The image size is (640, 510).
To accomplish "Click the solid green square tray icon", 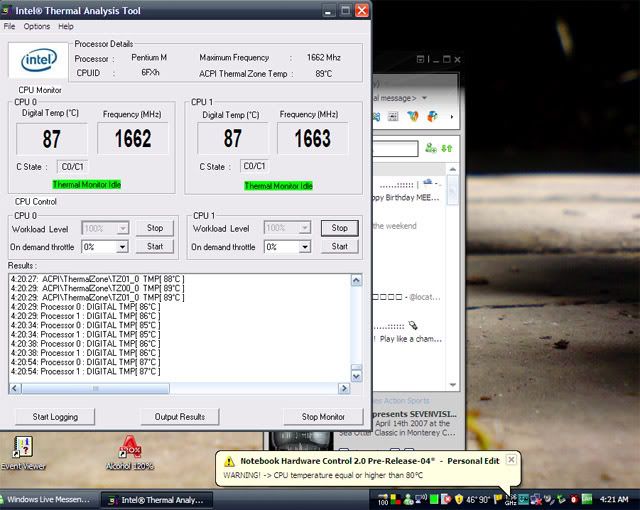I will tap(434, 499).
